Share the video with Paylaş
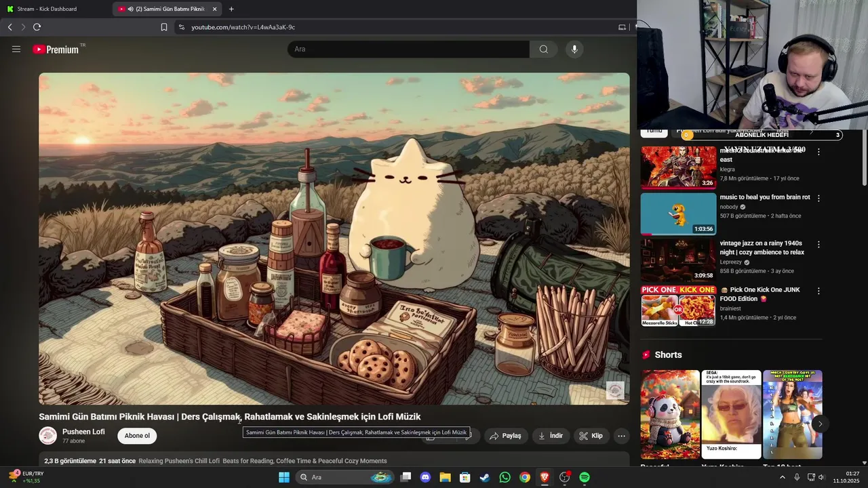The width and height of the screenshot is (868, 488). click(506, 436)
